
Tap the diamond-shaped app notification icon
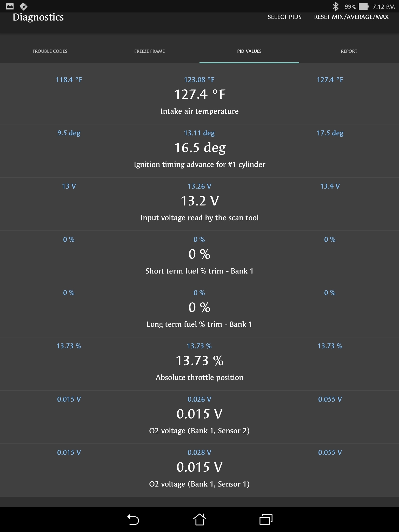23,6
